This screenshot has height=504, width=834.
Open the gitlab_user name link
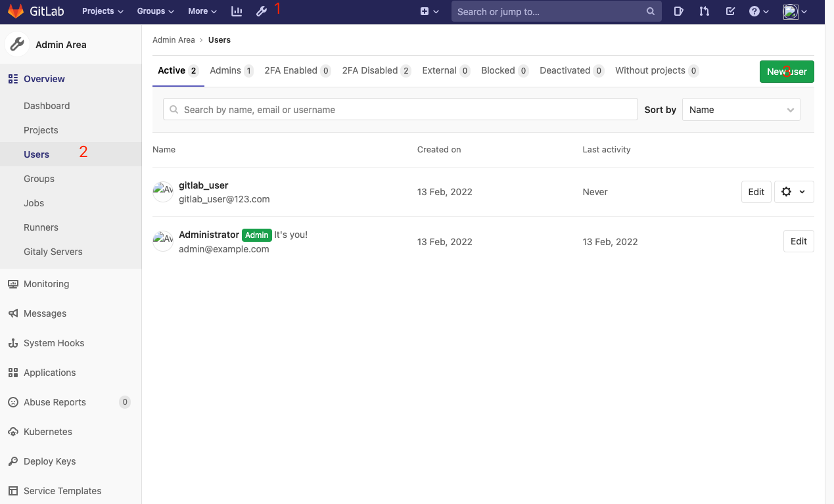click(x=203, y=185)
